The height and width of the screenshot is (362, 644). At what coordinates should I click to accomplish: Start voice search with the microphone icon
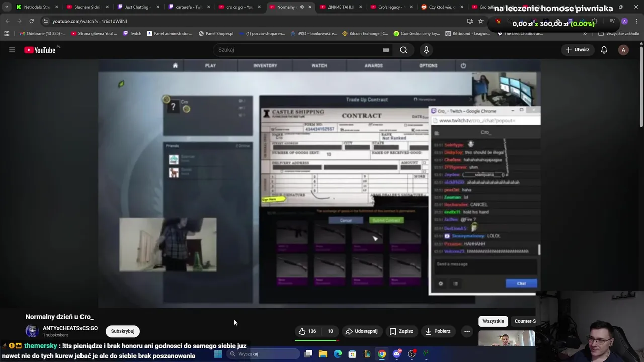tap(426, 50)
